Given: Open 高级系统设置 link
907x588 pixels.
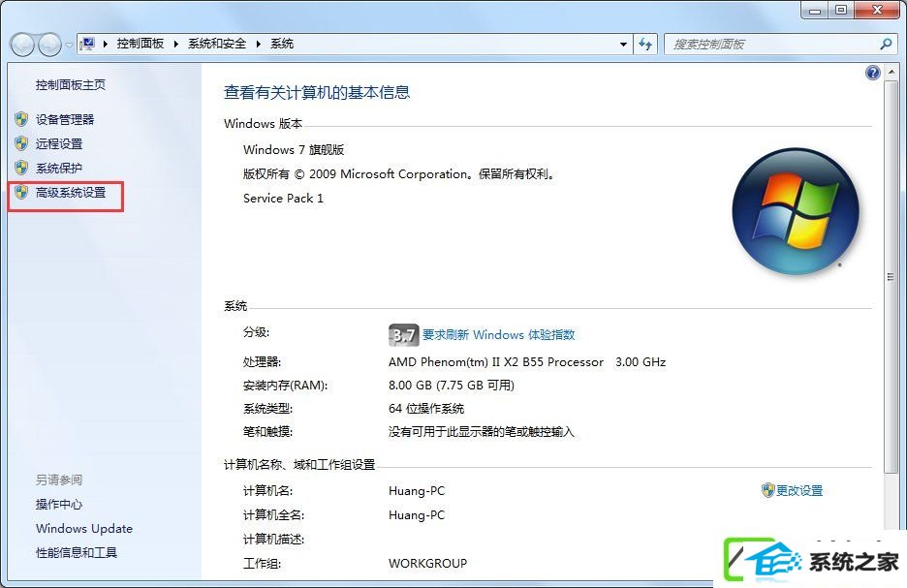Looking at the screenshot, I should tap(71, 193).
